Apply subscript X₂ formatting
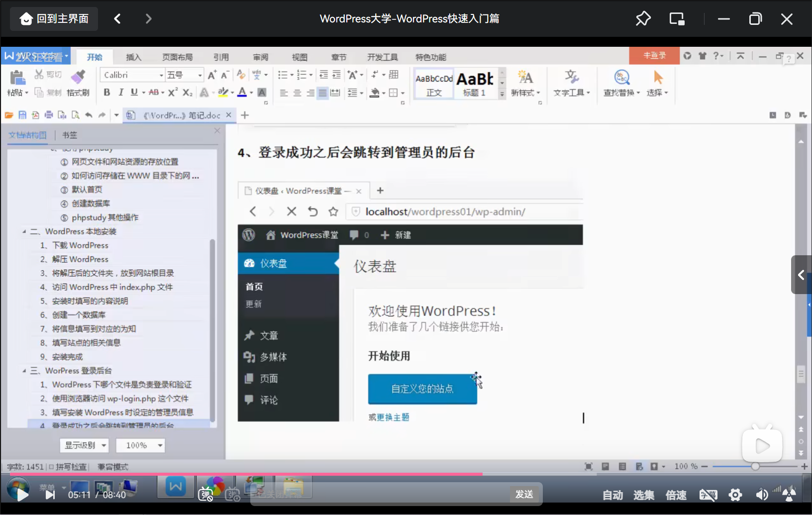Image resolution: width=812 pixels, height=515 pixels. tap(187, 92)
